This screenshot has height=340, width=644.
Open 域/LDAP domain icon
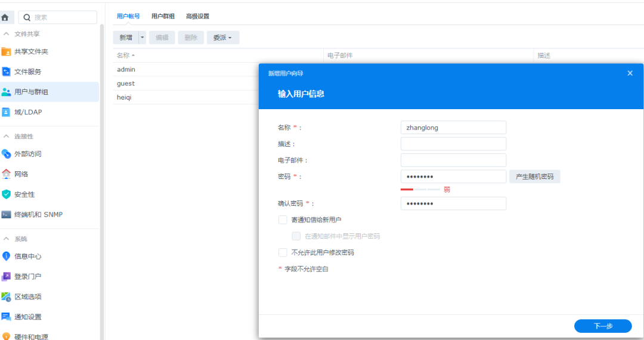point(7,112)
